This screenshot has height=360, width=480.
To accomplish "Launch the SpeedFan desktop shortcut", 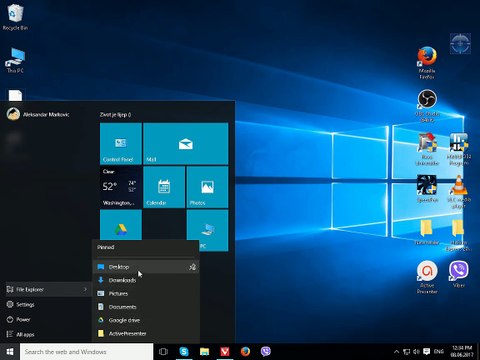I will pyautogui.click(x=427, y=189).
